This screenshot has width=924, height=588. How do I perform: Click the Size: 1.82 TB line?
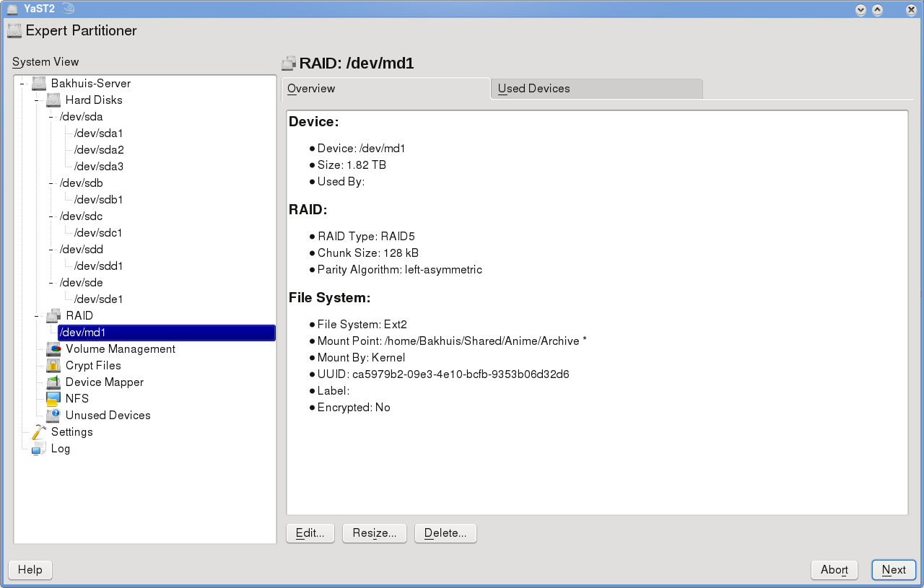coord(352,165)
